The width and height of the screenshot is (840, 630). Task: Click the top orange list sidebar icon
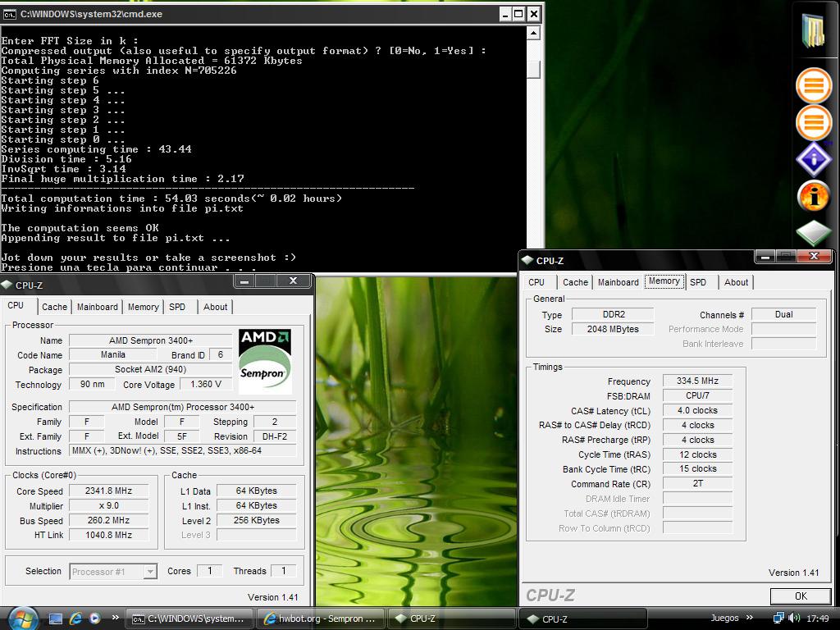point(814,85)
